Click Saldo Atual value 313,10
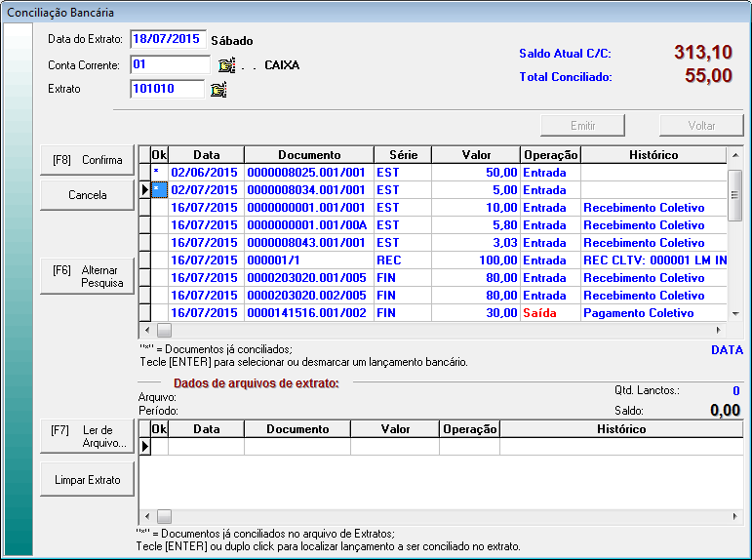This screenshot has height=560, width=752. coord(703,52)
